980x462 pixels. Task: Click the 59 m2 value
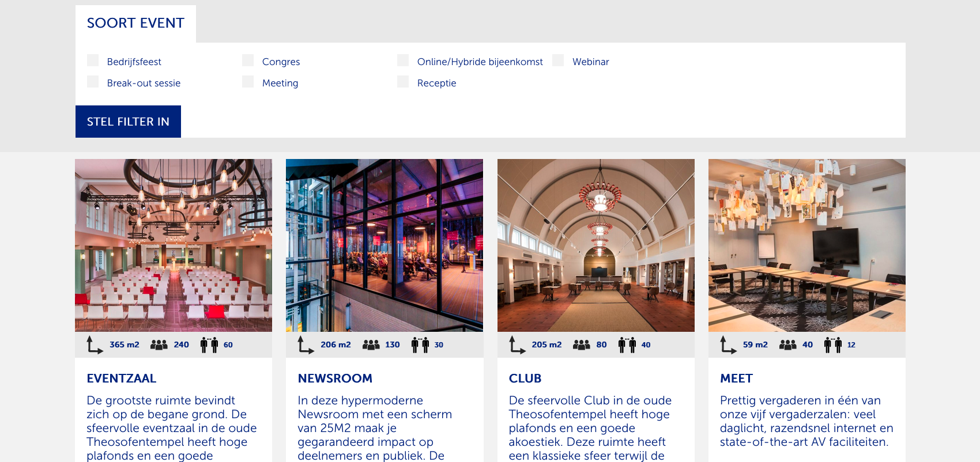click(x=755, y=344)
